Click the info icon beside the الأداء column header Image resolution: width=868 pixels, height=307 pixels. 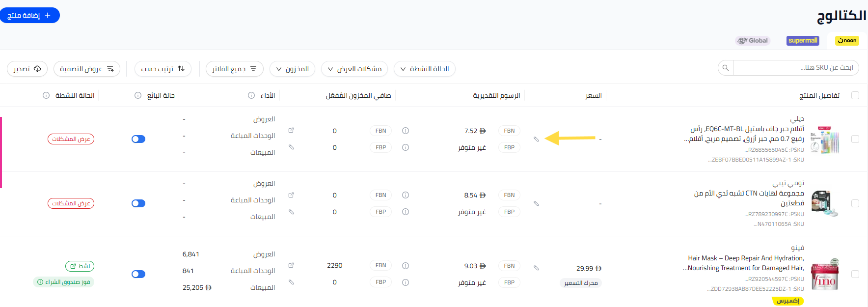(x=251, y=95)
